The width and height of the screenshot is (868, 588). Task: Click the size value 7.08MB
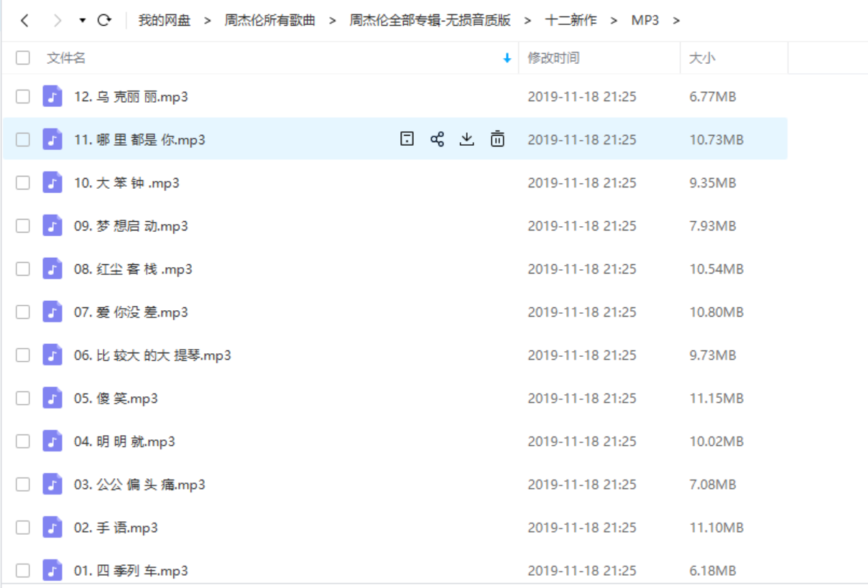pos(713,485)
